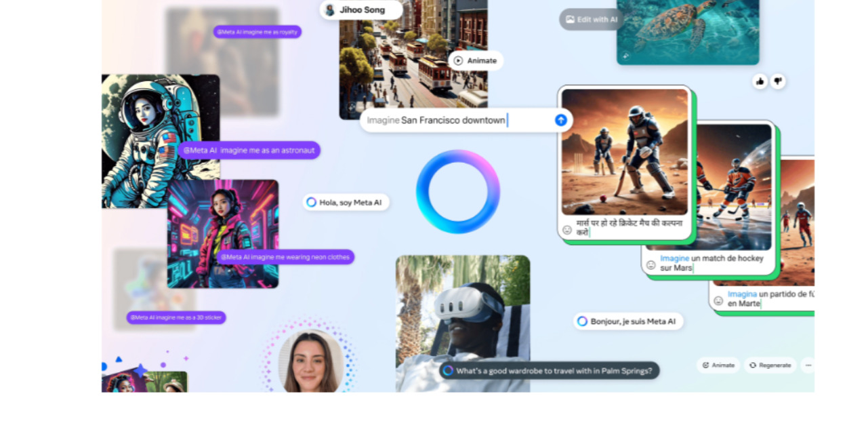Click the thumbs up icon
Image resolution: width=868 pixels, height=434 pixels.
click(760, 81)
